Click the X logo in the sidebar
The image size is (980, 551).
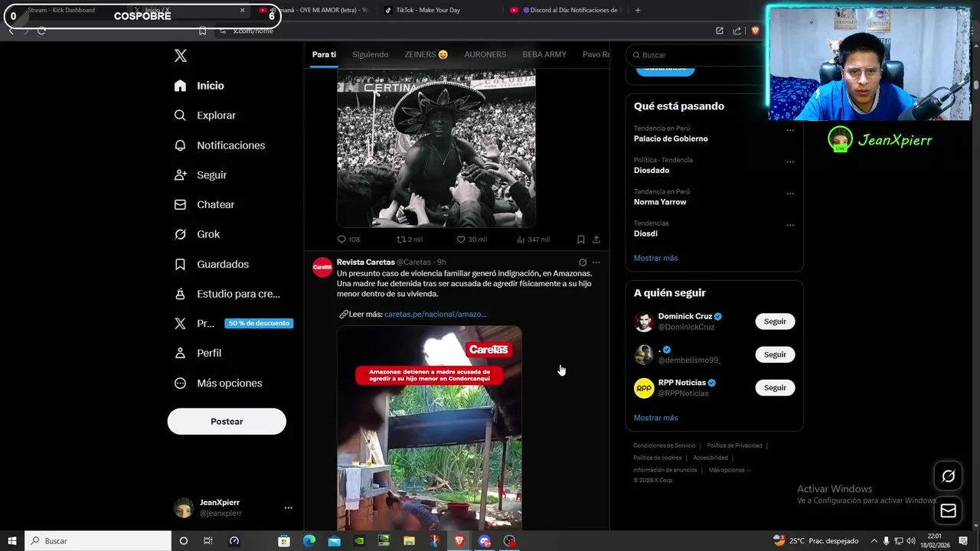[x=181, y=55]
